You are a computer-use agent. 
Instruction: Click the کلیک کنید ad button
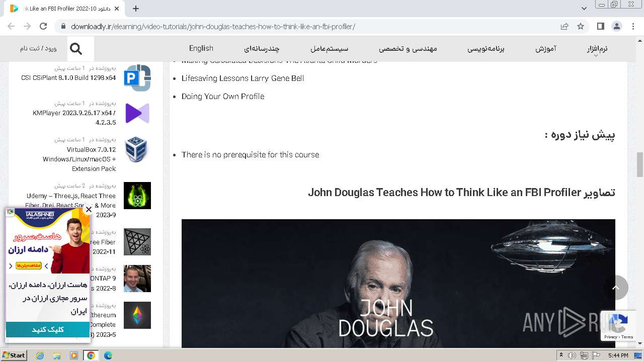(x=48, y=330)
